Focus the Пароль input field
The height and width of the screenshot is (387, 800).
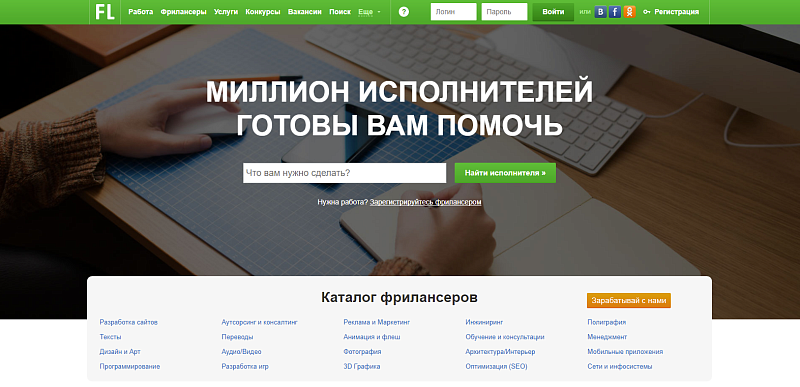pyautogui.click(x=504, y=12)
